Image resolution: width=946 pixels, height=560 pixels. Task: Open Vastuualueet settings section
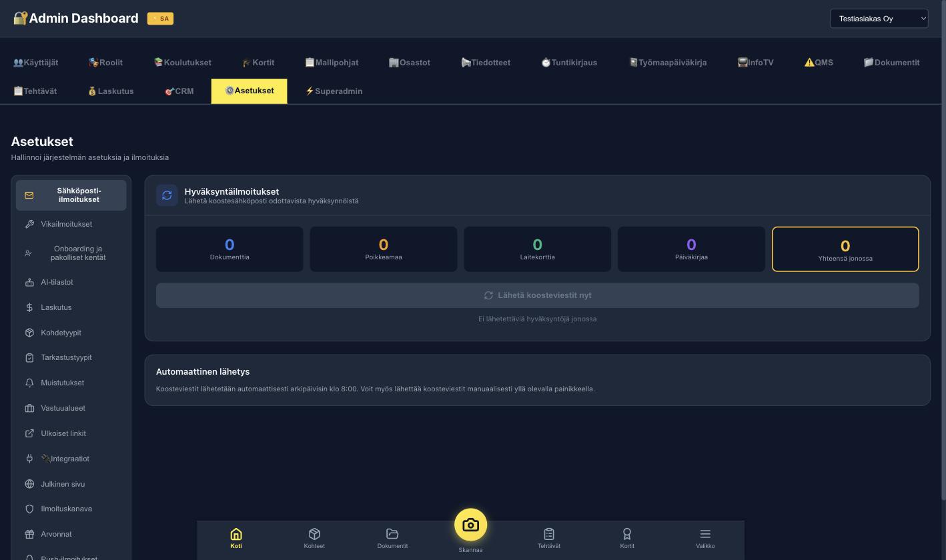pos(71,408)
